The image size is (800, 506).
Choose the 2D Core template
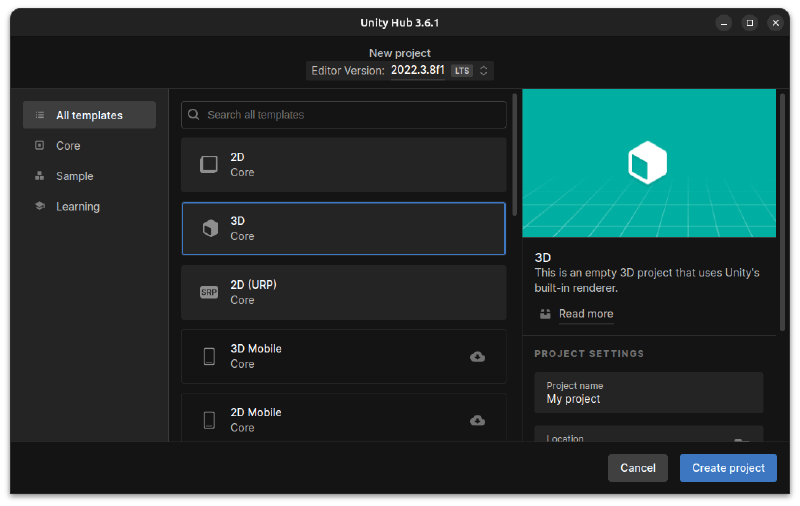click(343, 165)
